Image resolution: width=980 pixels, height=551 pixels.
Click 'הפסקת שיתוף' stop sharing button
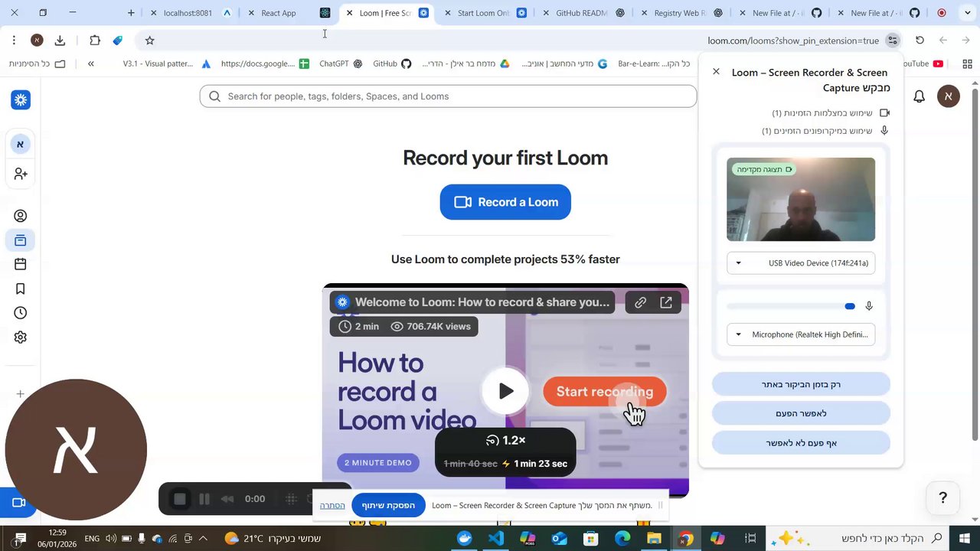coord(388,505)
